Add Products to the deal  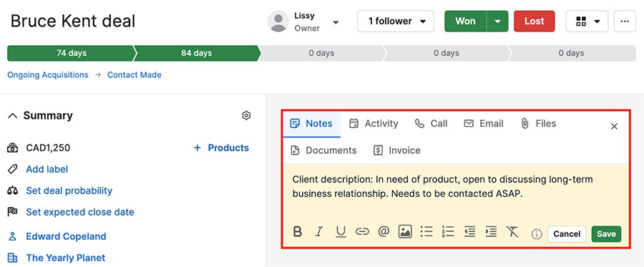click(x=221, y=148)
